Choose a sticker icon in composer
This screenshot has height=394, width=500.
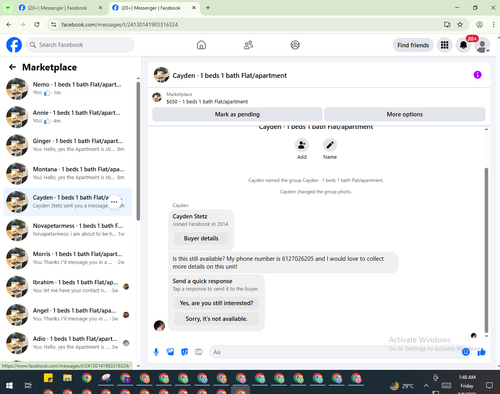[x=184, y=352]
